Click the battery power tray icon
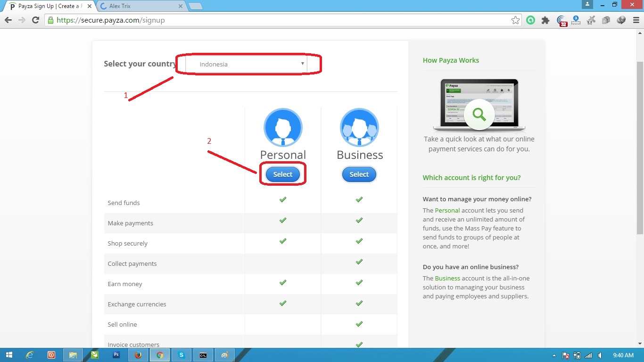This screenshot has height=362, width=644. 577,355
